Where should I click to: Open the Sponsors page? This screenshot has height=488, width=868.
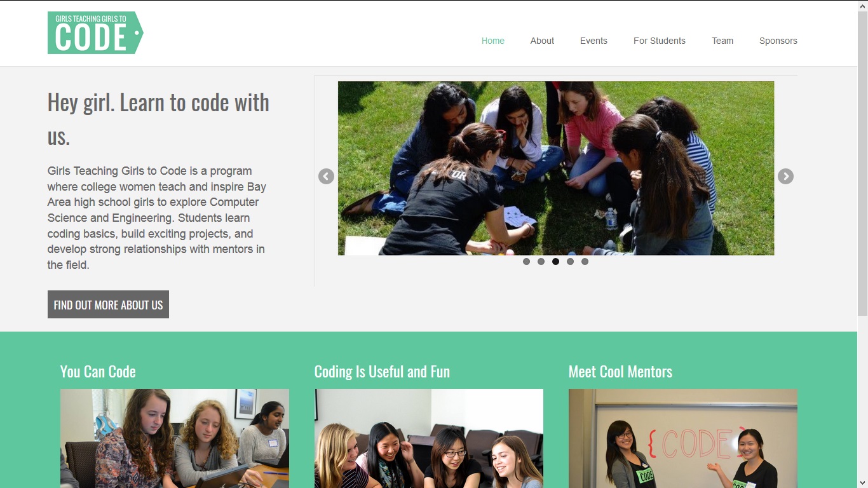(778, 41)
